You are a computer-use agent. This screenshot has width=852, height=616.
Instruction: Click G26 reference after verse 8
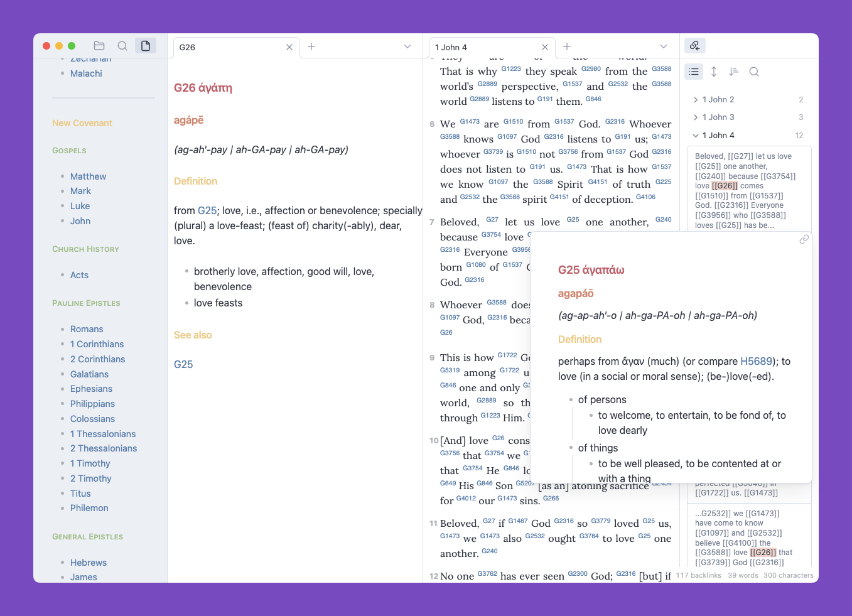point(446,332)
